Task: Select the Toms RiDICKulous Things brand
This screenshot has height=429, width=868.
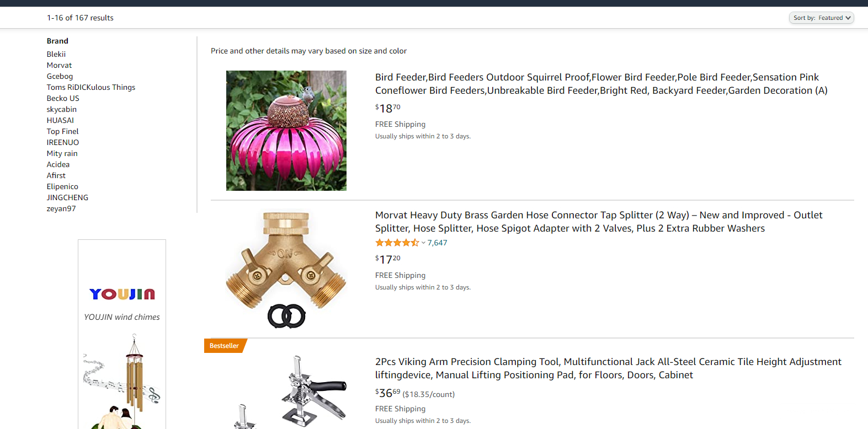Action: pos(91,87)
